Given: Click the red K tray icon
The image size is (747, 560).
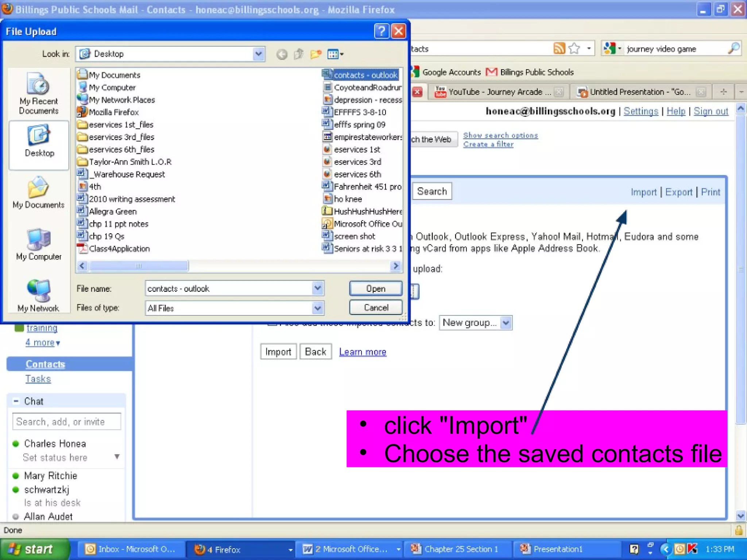Looking at the screenshot, I should pos(692,549).
